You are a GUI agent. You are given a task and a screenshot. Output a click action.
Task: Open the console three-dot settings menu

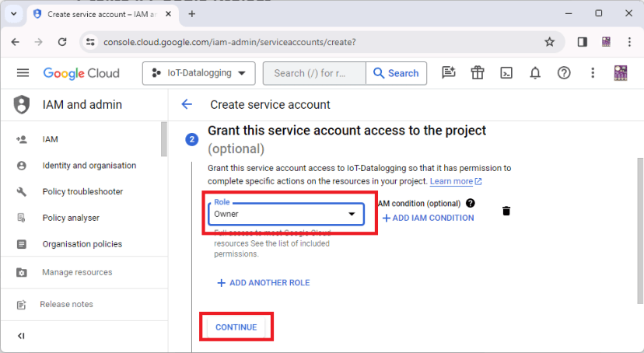(x=592, y=73)
